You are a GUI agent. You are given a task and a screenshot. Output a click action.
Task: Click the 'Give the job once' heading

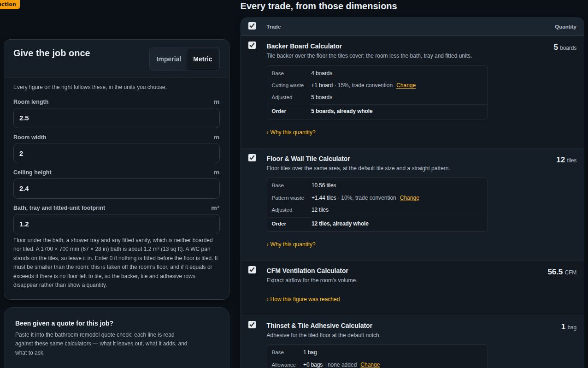(x=52, y=53)
